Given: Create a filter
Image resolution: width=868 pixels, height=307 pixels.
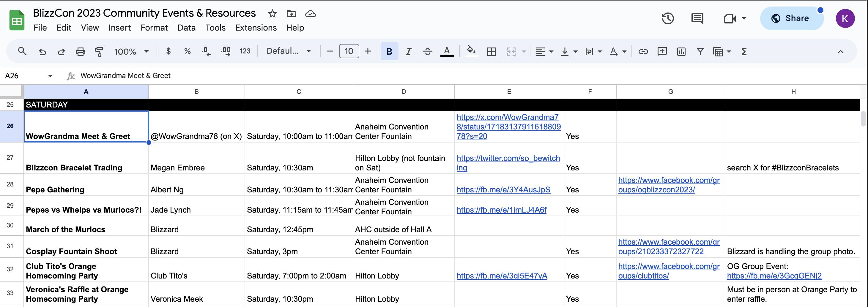Looking at the screenshot, I should pyautogui.click(x=700, y=51).
